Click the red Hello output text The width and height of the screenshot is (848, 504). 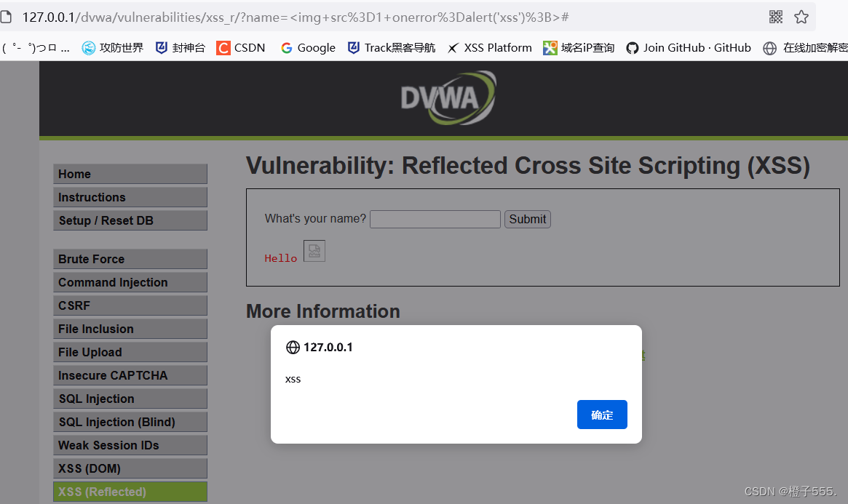(281, 258)
